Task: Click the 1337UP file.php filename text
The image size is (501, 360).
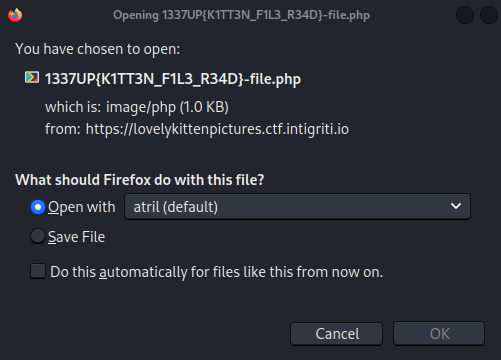Action: tap(173, 79)
